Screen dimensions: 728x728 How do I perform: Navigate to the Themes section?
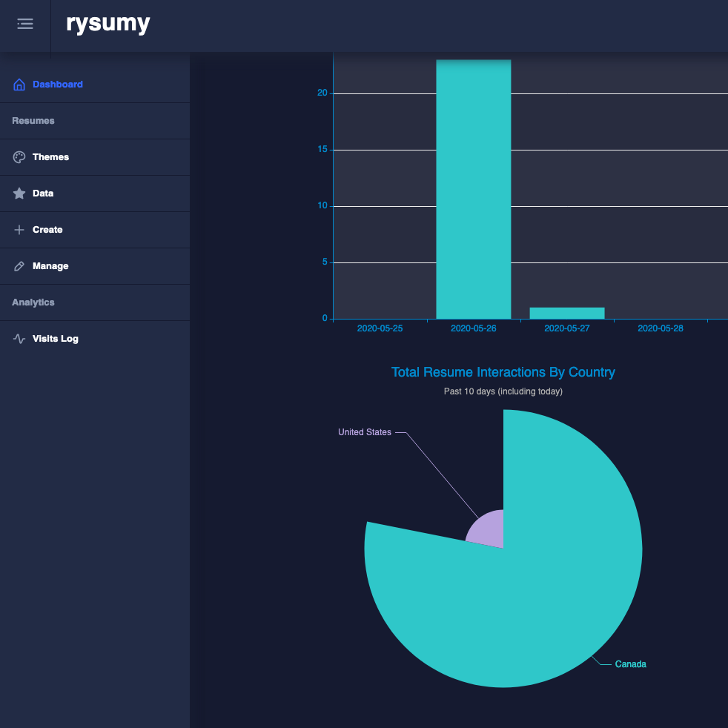pyautogui.click(x=50, y=157)
